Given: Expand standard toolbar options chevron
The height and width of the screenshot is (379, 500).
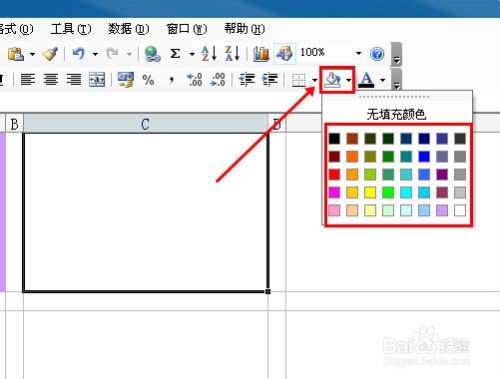Looking at the screenshot, I should coord(396,54).
